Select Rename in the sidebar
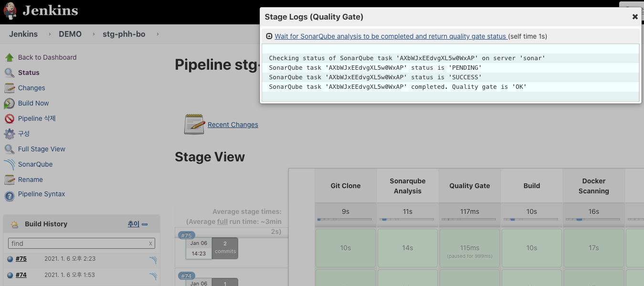This screenshot has width=644, height=286. point(31,180)
